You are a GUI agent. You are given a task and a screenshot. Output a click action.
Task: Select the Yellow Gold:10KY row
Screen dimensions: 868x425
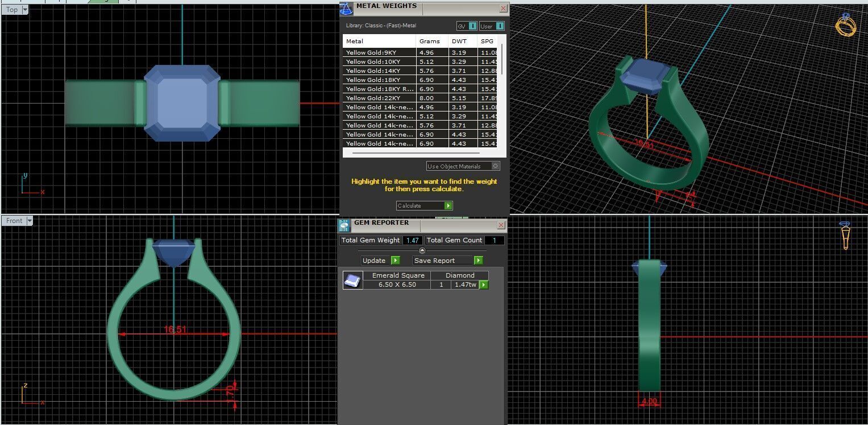click(421, 61)
